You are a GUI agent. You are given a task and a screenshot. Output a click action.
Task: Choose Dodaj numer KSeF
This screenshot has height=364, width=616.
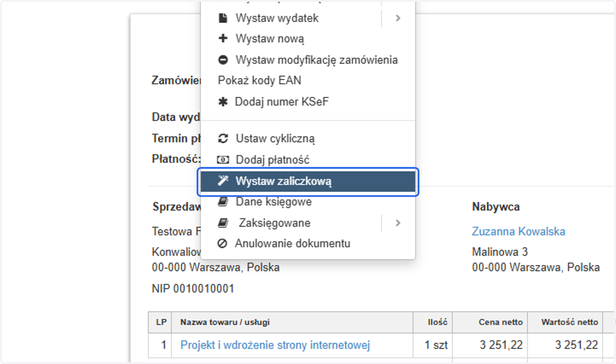[282, 102]
